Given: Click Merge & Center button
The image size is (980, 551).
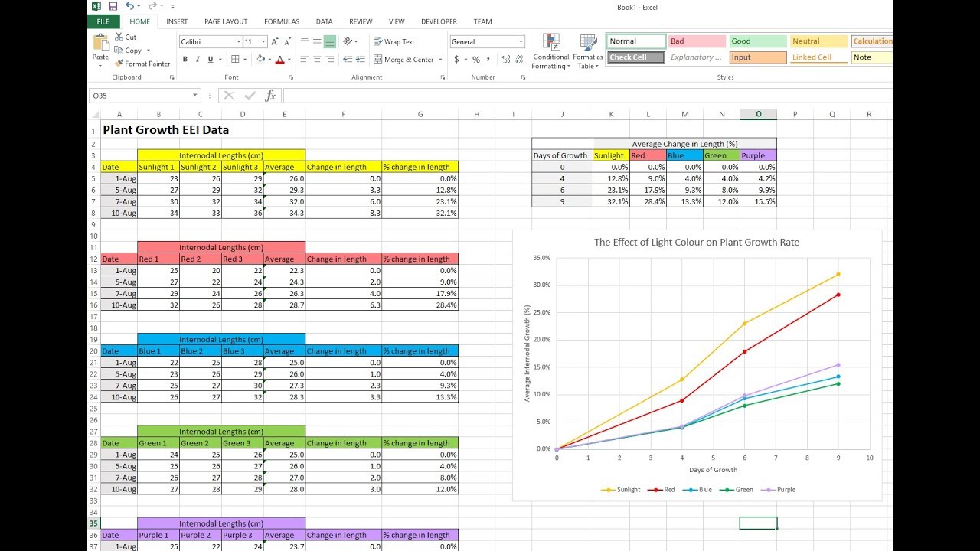Looking at the screenshot, I should click(x=404, y=60).
